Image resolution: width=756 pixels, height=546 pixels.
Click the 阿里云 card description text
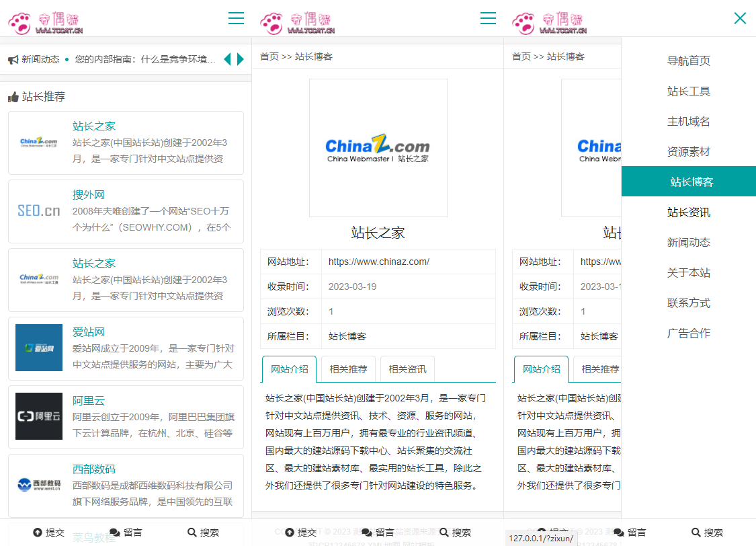(153, 425)
